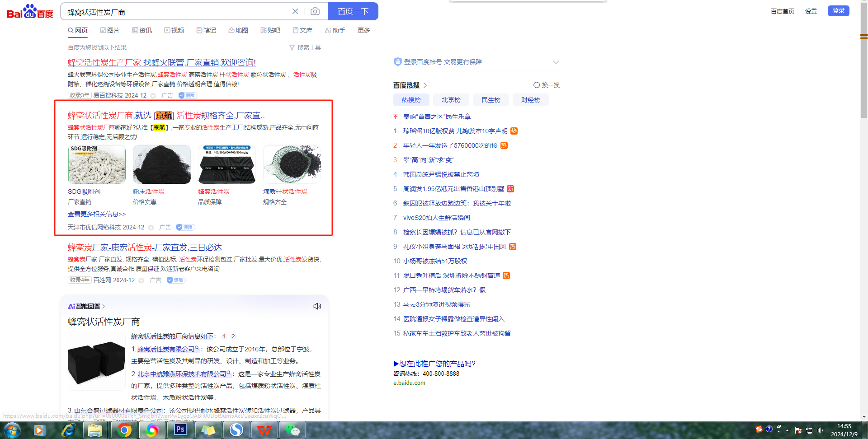Click the black carbon blocks image in AI answer
This screenshot has height=439, width=868.
(x=97, y=362)
